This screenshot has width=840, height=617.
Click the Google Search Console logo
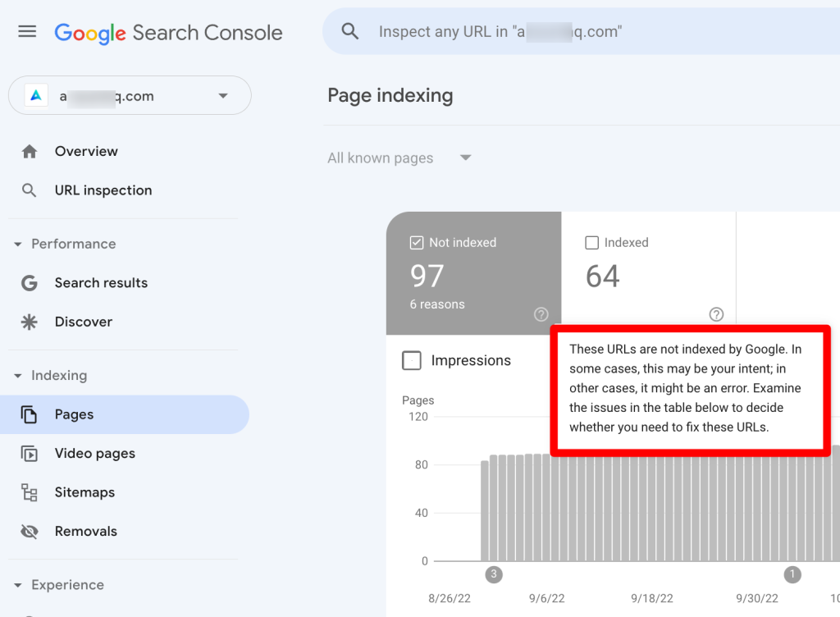pyautogui.click(x=168, y=33)
